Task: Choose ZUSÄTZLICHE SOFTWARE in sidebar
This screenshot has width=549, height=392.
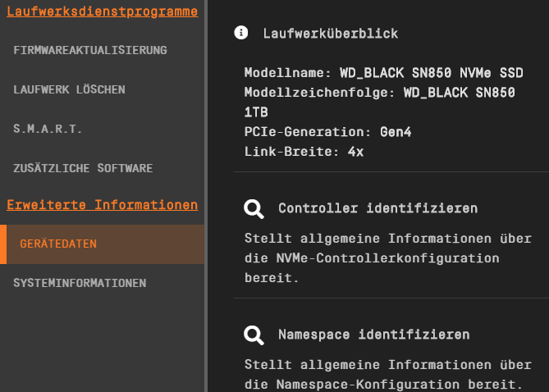Action: point(83,168)
